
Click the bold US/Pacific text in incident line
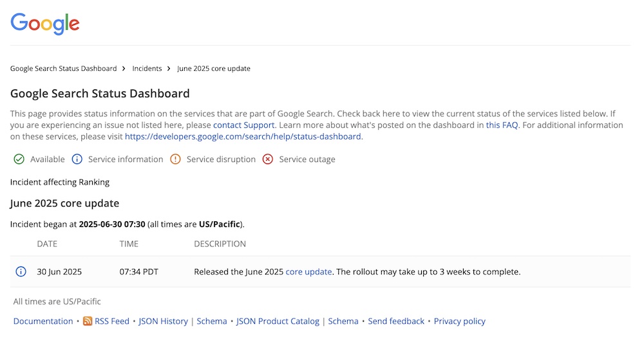click(220, 224)
